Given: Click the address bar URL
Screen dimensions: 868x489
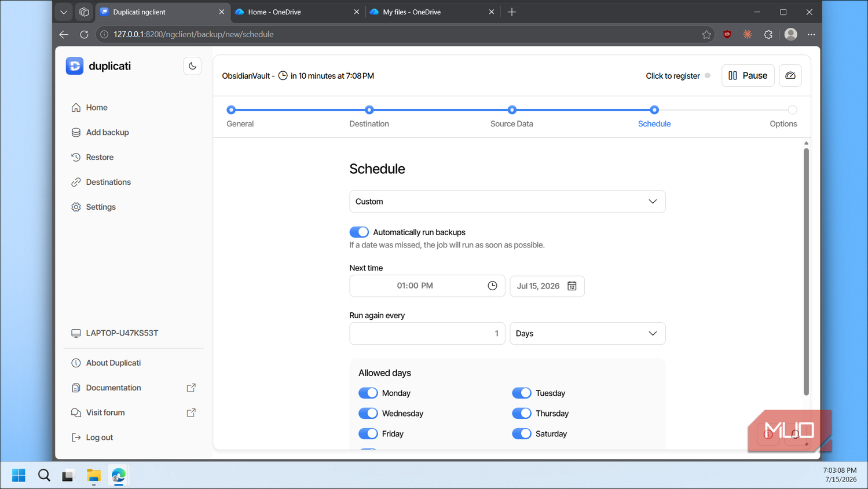Looking at the screenshot, I should coord(193,35).
